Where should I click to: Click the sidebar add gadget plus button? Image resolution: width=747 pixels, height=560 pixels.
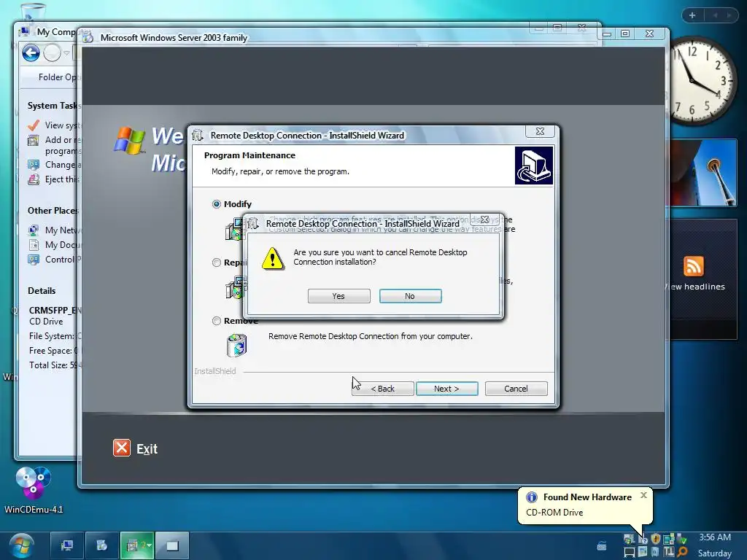(692, 15)
